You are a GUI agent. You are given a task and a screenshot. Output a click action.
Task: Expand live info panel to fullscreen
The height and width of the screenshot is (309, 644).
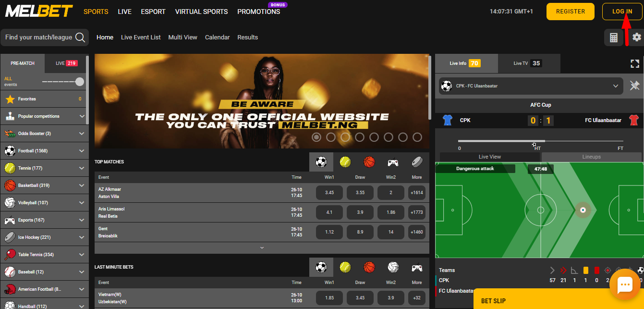635,63
